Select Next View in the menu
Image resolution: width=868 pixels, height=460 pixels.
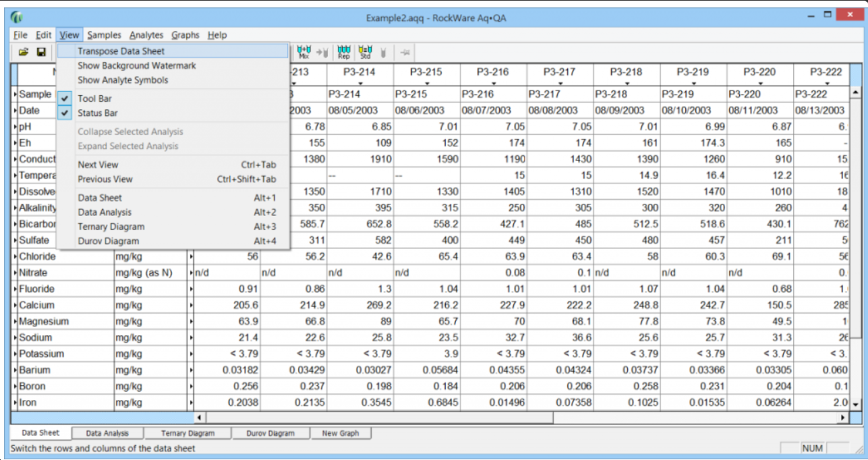(x=174, y=165)
